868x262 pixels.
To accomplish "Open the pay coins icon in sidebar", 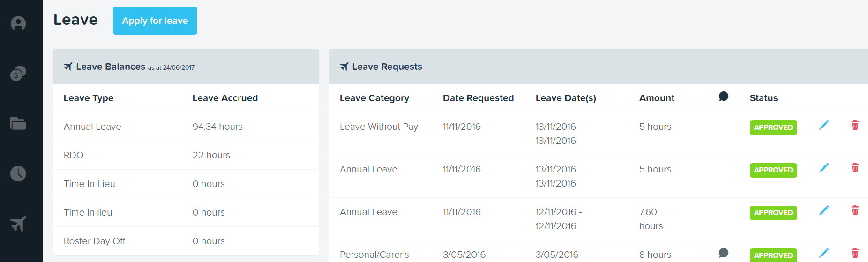I will click(18, 73).
